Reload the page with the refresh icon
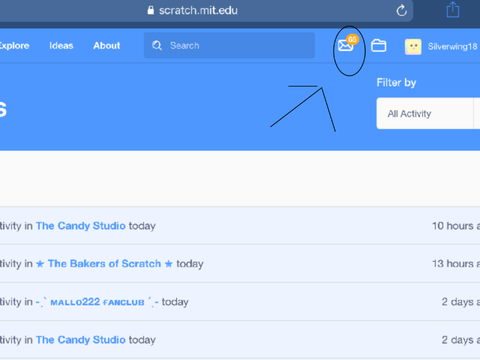This screenshot has height=360, width=480. click(402, 10)
